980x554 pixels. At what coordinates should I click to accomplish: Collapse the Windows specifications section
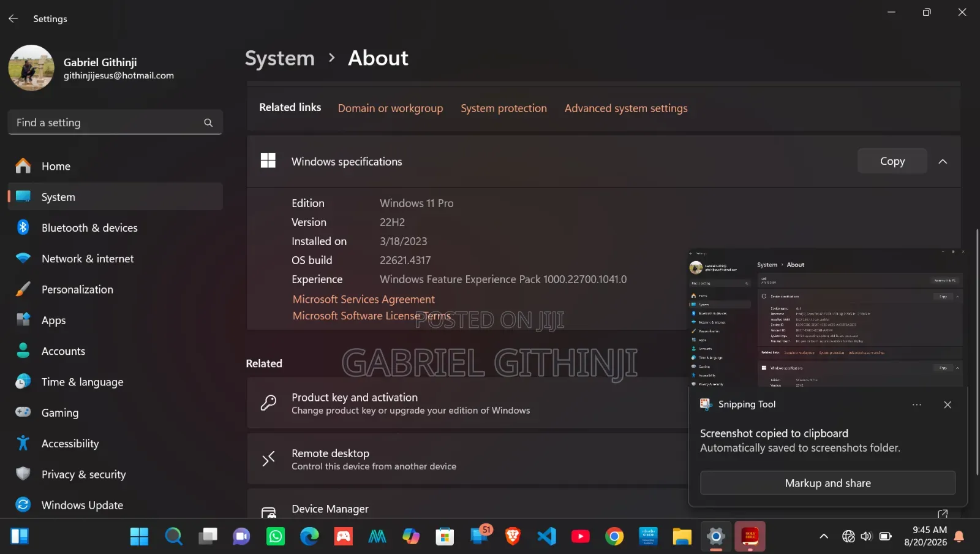coord(943,161)
